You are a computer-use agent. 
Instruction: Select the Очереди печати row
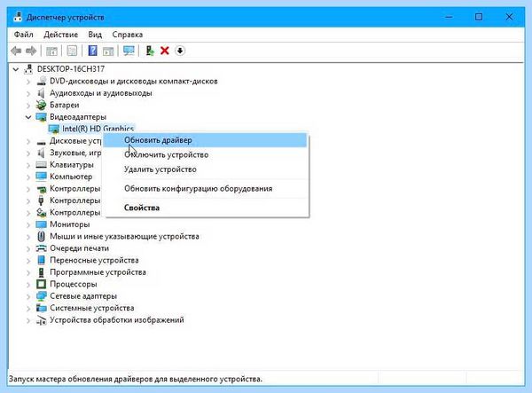tap(80, 248)
